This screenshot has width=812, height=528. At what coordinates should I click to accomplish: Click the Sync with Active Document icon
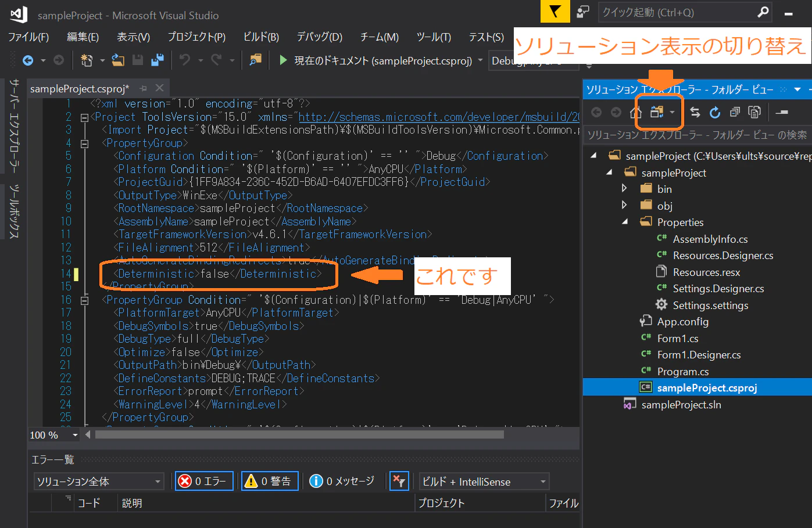pos(695,112)
